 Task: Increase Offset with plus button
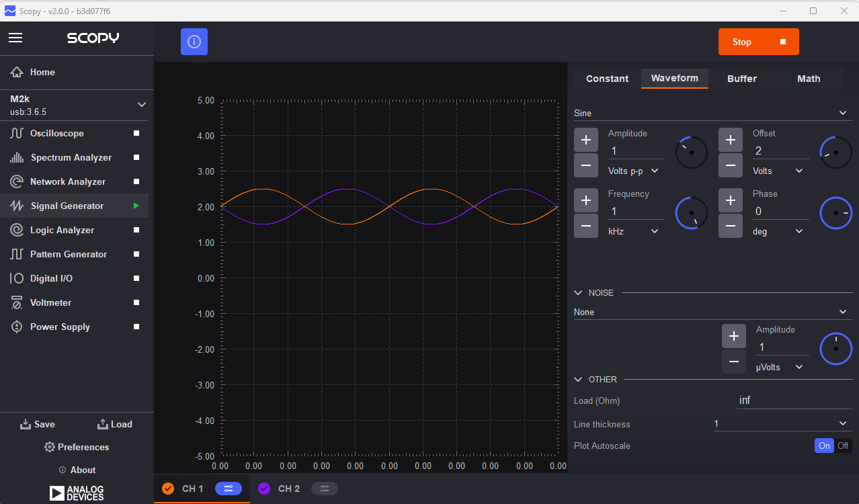tap(731, 140)
